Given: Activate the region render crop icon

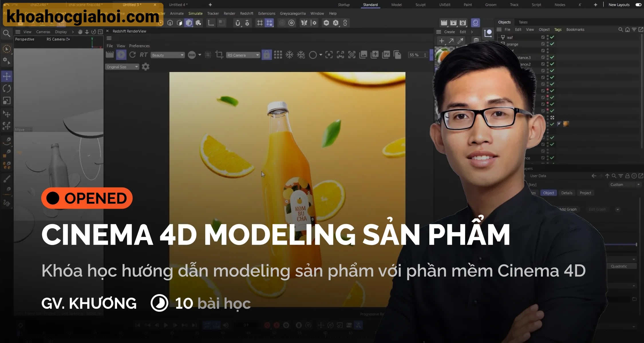Looking at the screenshot, I should (x=219, y=55).
